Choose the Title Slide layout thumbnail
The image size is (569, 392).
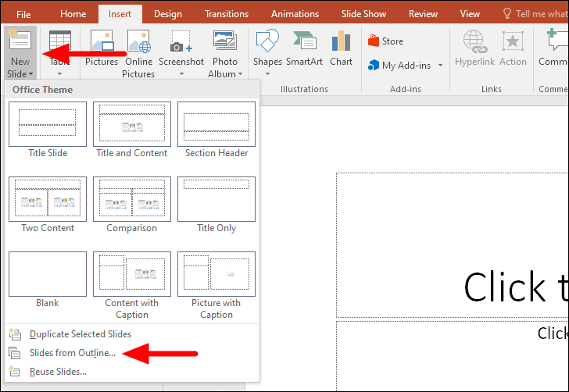point(48,124)
